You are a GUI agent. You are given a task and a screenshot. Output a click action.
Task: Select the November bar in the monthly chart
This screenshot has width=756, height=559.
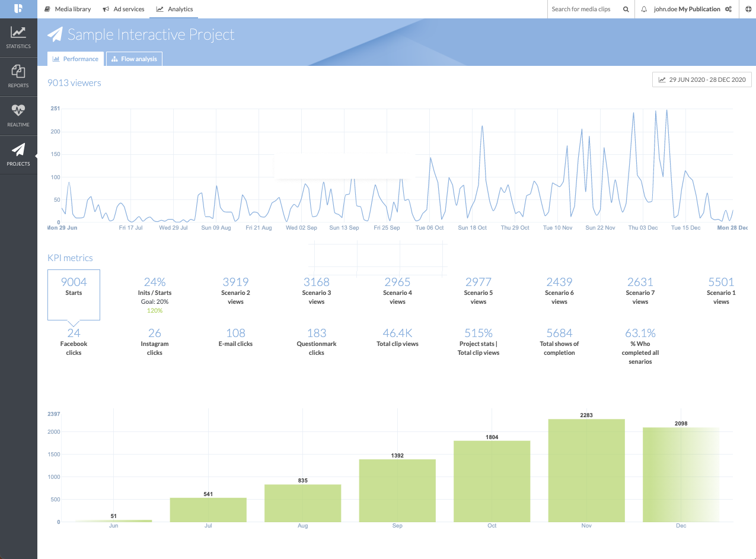click(x=586, y=469)
